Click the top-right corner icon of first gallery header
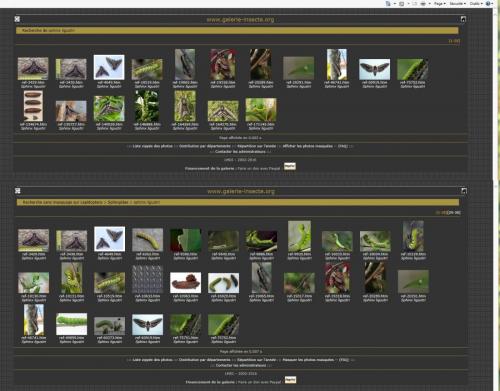This screenshot has width=500, height=391. coord(463,19)
